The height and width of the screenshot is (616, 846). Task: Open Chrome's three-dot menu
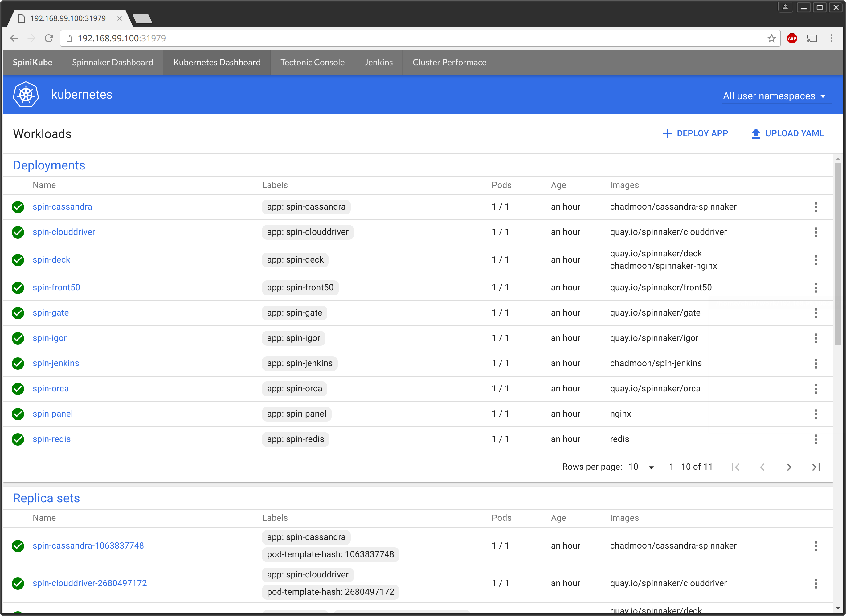point(831,38)
